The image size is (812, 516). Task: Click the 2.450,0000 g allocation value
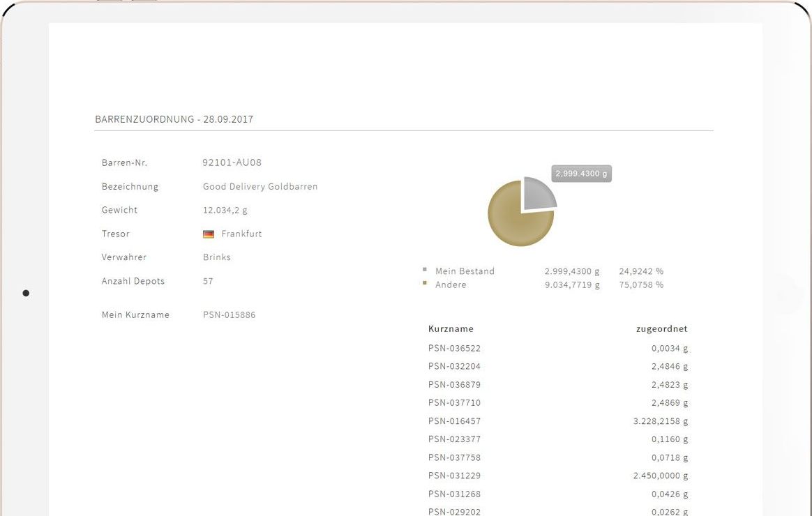click(x=660, y=476)
